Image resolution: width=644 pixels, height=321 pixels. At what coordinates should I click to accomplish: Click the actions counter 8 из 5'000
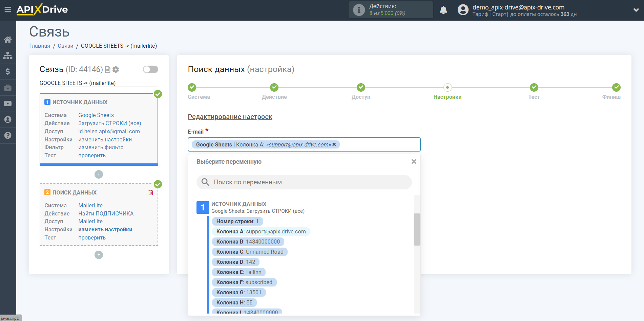pyautogui.click(x=387, y=13)
